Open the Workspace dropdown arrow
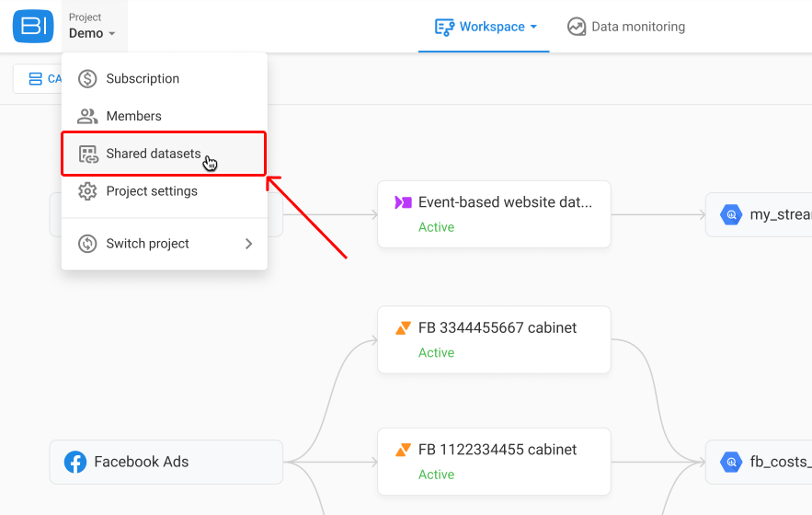 [534, 27]
